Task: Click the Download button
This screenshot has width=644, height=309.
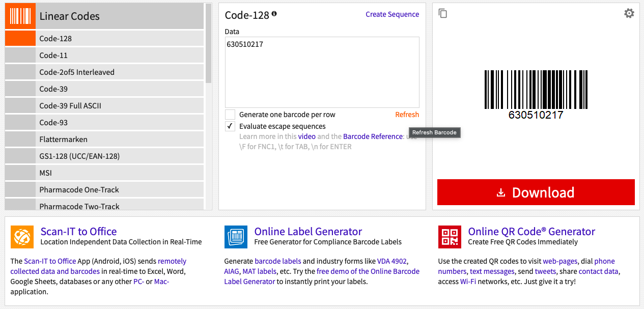Action: pyautogui.click(x=536, y=192)
